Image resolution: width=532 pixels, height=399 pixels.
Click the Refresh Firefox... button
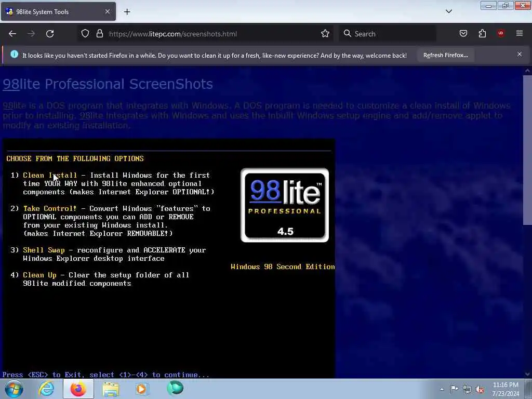[x=445, y=55]
